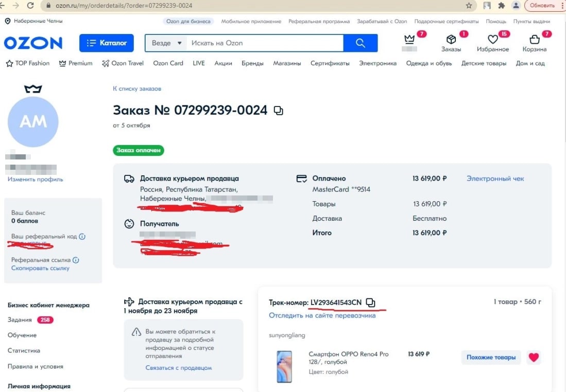Screen dimensions: 566x392
Task: Open Реферальная программа link
Action: [x=319, y=21]
